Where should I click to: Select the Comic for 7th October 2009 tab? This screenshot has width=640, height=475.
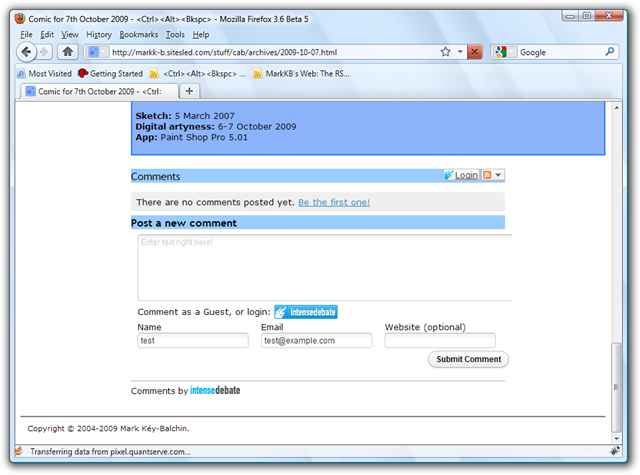(x=100, y=91)
